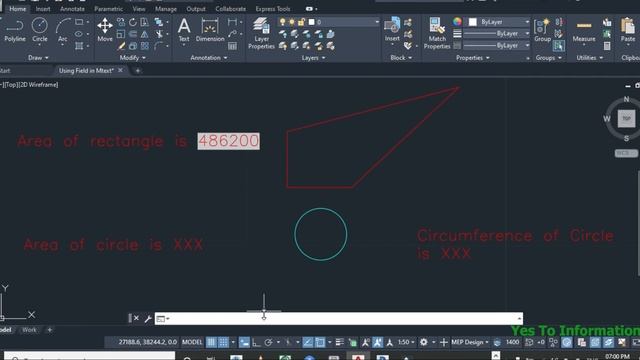Viewport: 640px width, 360px height.
Task: Click the TOP face of the ViewCube
Action: click(x=626, y=119)
